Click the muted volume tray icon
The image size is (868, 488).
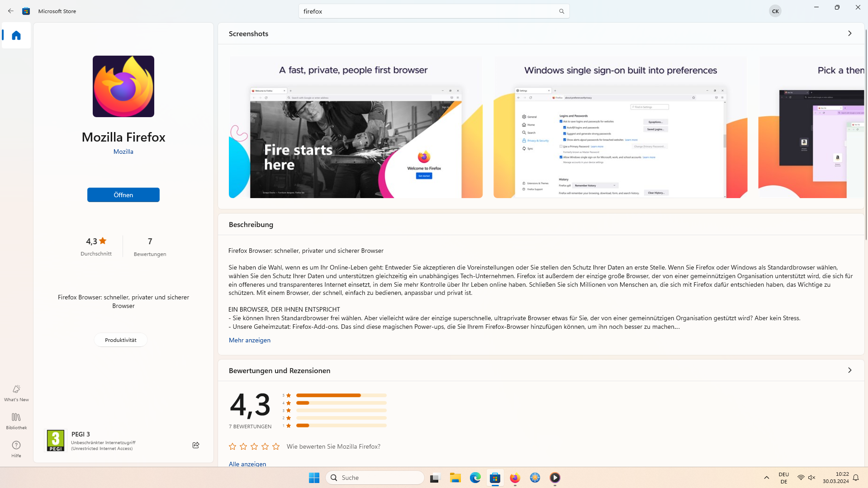(x=812, y=478)
